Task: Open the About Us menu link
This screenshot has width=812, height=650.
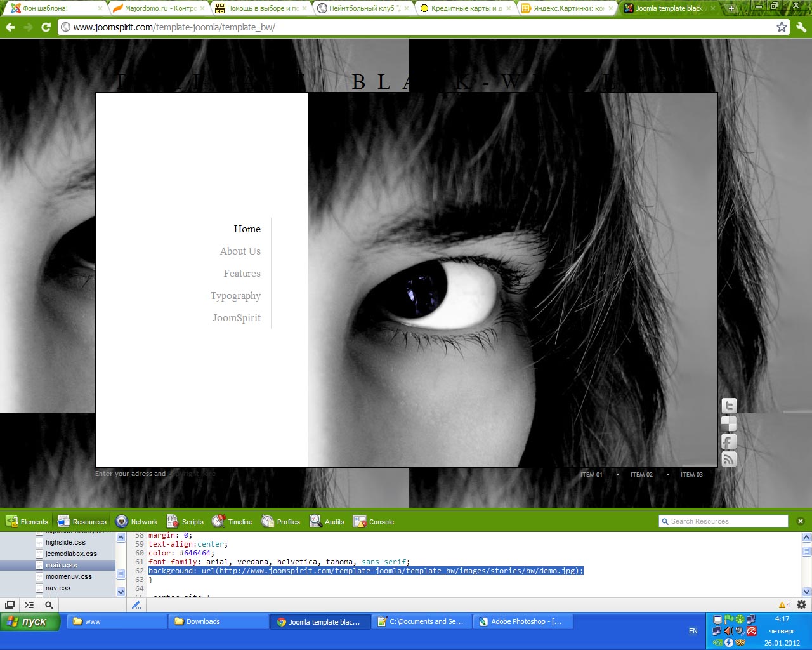Action: pyautogui.click(x=240, y=251)
